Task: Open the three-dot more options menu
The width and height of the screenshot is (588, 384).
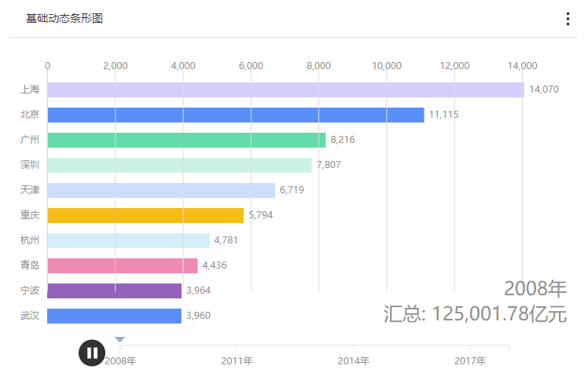Action: click(x=568, y=19)
